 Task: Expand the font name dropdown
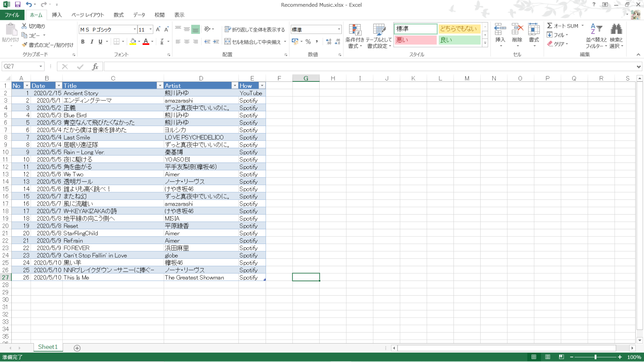click(135, 29)
